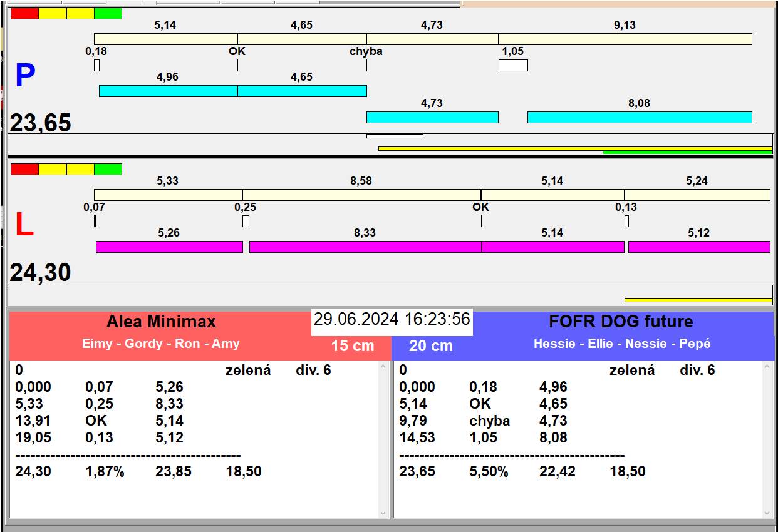Viewport: 778px width, 532px height.
Task: Click the up arrow of FOFR DOG list scrollbar
Action: coord(767,367)
